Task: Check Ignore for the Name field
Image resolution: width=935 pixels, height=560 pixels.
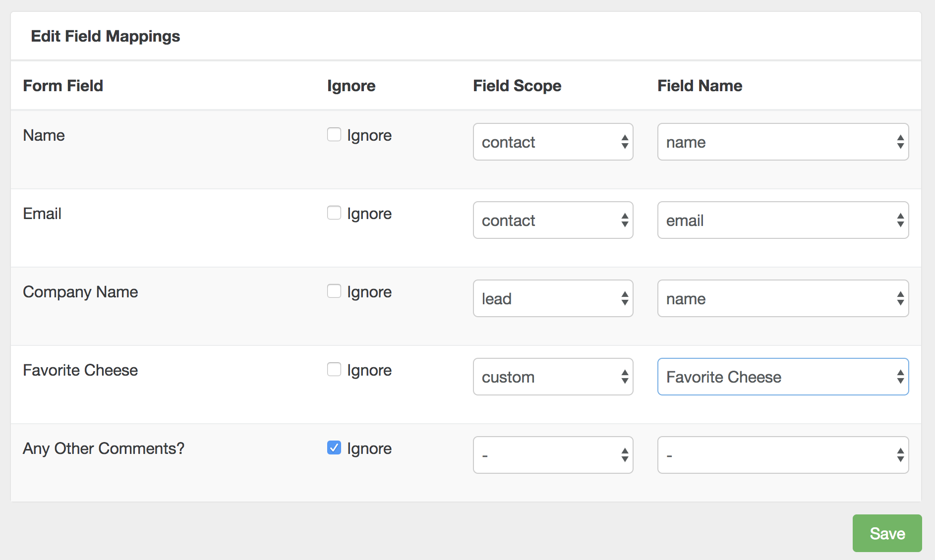Action: [x=334, y=134]
